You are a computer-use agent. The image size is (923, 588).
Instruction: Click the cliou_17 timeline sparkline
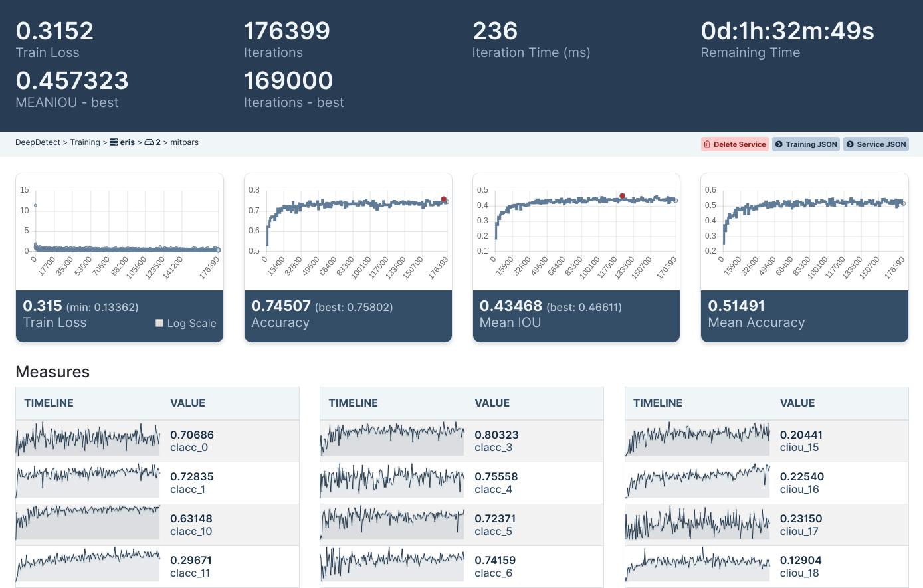click(x=697, y=522)
